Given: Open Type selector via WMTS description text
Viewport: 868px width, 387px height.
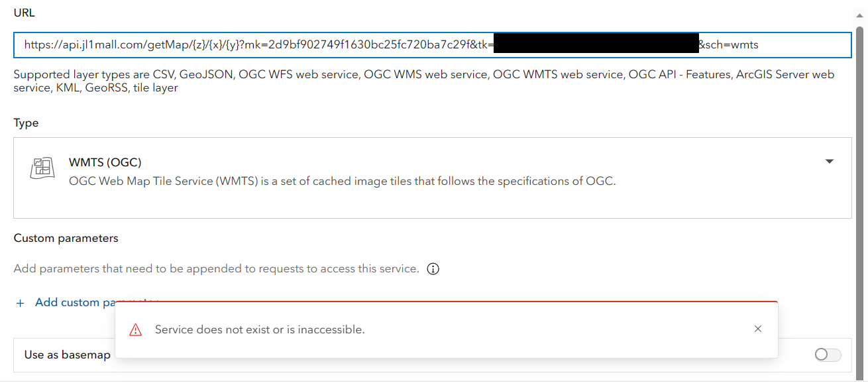Looking at the screenshot, I should coord(342,181).
